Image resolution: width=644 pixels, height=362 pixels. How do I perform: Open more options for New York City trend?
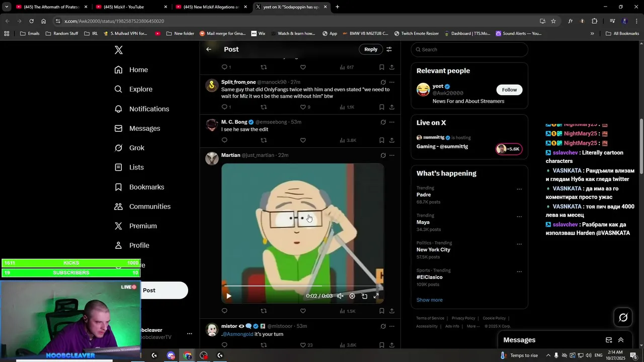click(x=519, y=244)
